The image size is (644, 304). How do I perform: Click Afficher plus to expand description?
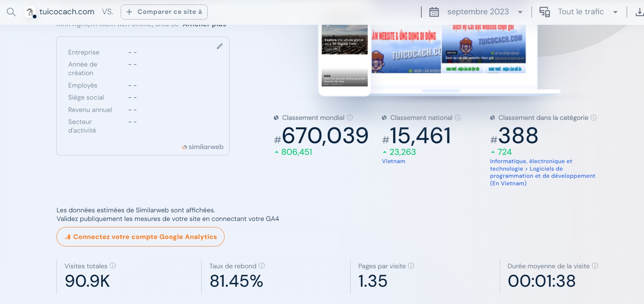204,25
